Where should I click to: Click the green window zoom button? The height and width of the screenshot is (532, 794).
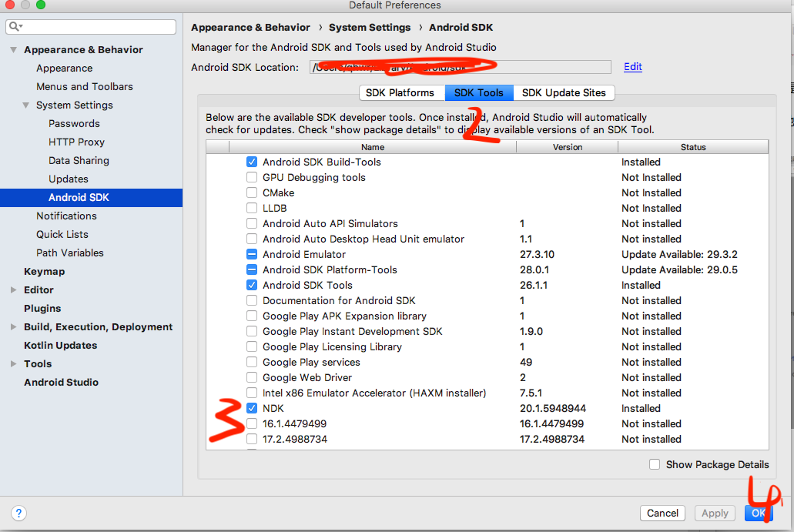(41, 5)
